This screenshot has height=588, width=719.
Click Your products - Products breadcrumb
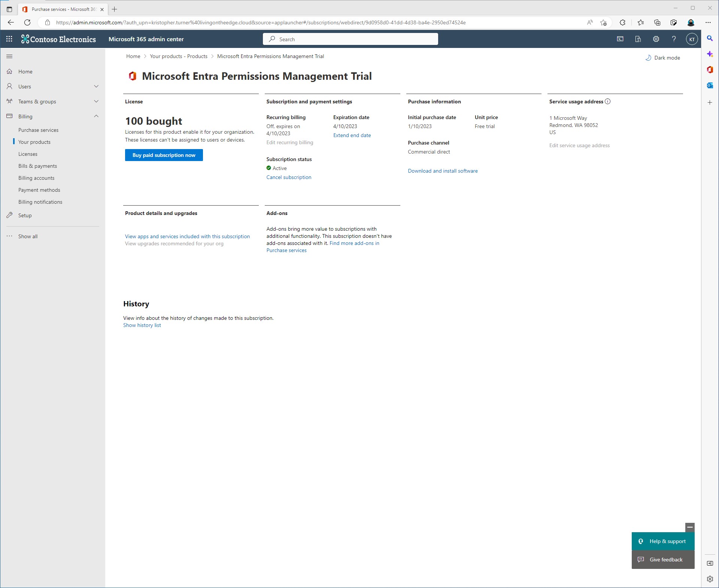[179, 56]
